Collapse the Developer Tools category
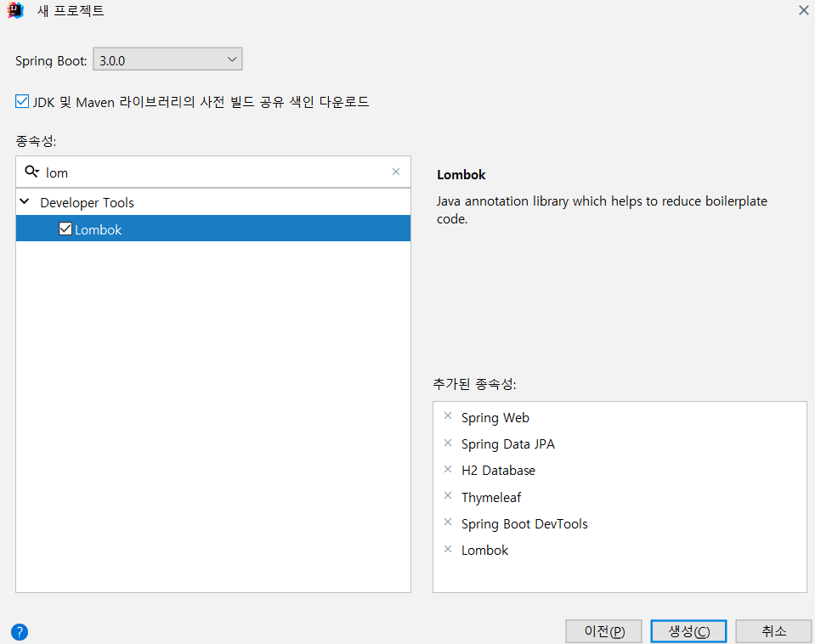Viewport: 815px width, 644px height. pyautogui.click(x=25, y=201)
